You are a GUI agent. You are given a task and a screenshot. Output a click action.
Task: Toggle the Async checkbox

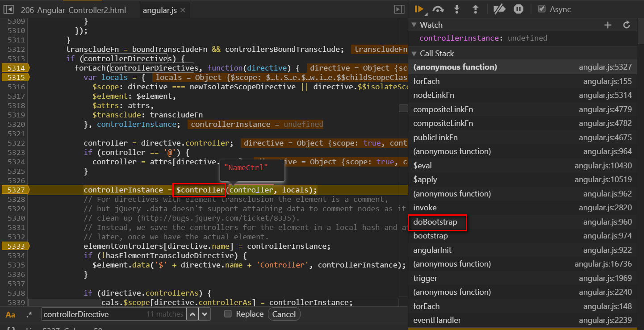[542, 9]
